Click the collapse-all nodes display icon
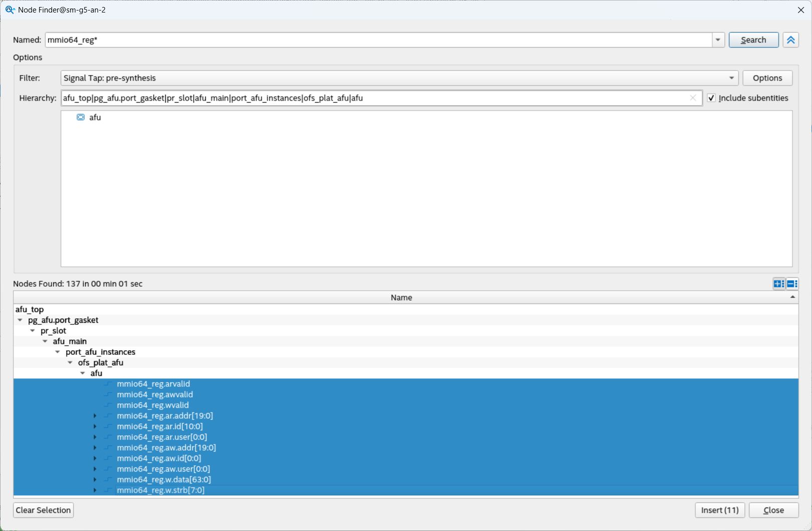 coord(791,284)
